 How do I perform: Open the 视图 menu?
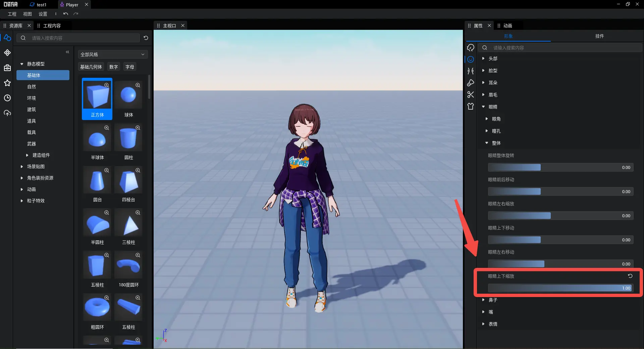[28, 14]
